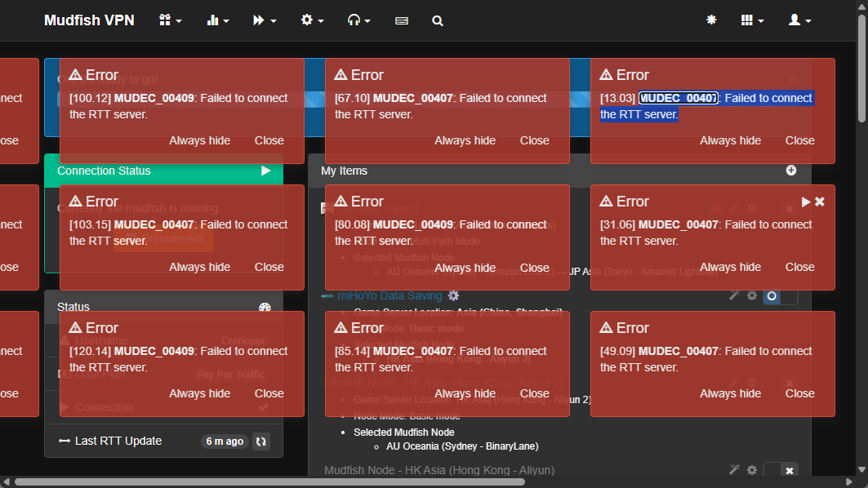
Task: Close the [85.14] MUDEC_00407 error
Action: click(x=534, y=393)
